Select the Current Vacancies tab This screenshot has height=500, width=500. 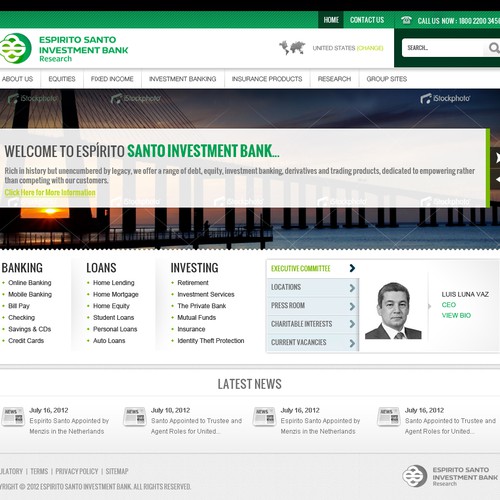[x=312, y=342]
